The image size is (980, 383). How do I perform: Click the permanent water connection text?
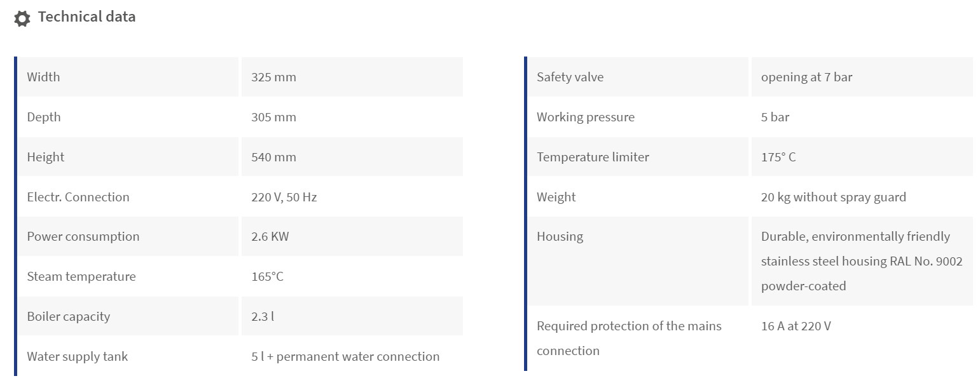click(x=358, y=356)
